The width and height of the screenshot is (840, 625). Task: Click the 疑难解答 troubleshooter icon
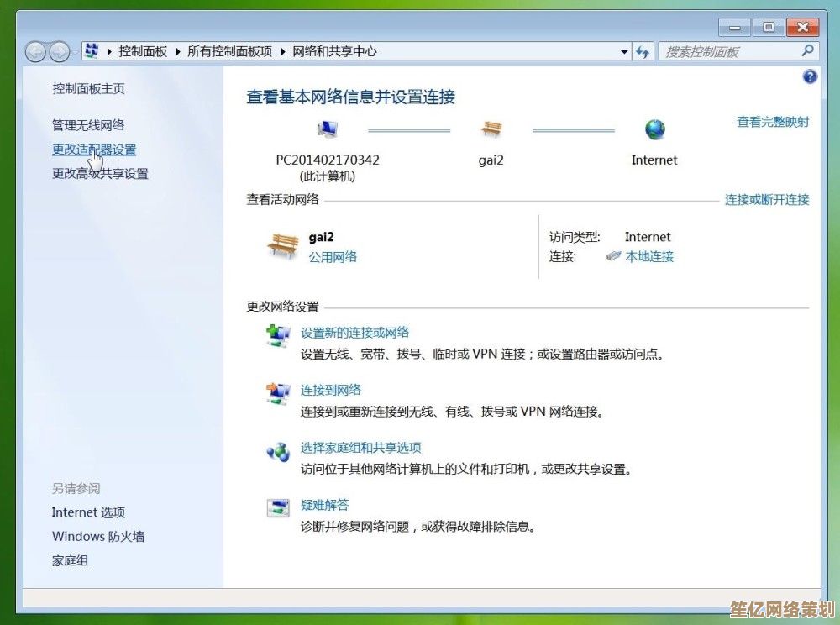click(x=277, y=507)
